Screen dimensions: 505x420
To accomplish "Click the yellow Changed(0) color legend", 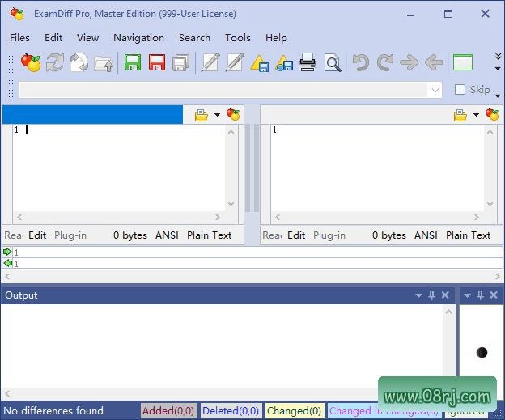I will (x=294, y=411).
